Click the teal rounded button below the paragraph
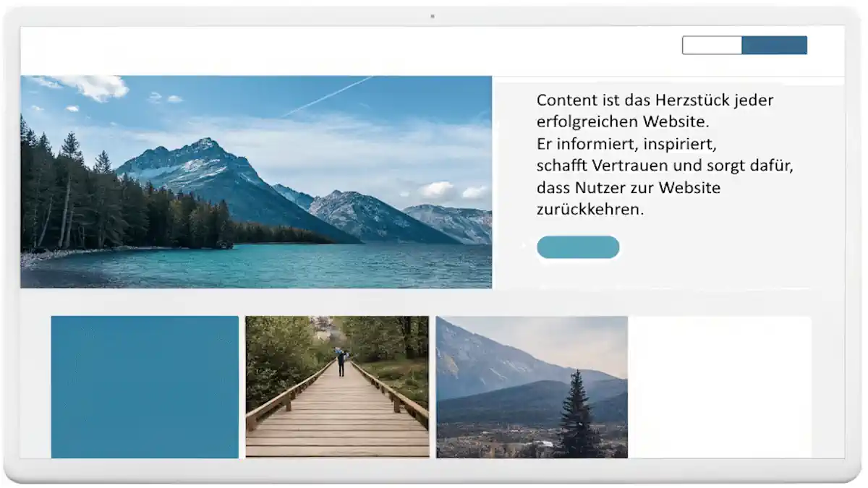Image resolution: width=868 pixels, height=488 pixels. click(578, 247)
